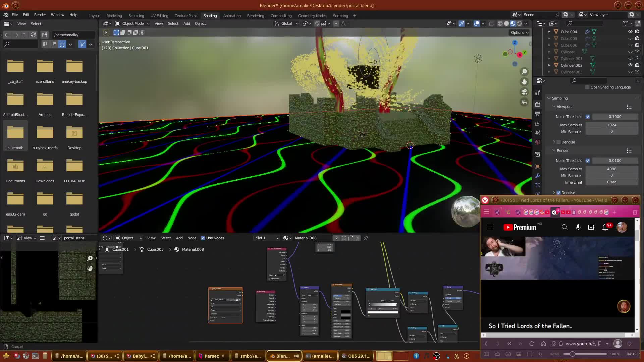
Task: Open the Render menu
Action: point(40,15)
